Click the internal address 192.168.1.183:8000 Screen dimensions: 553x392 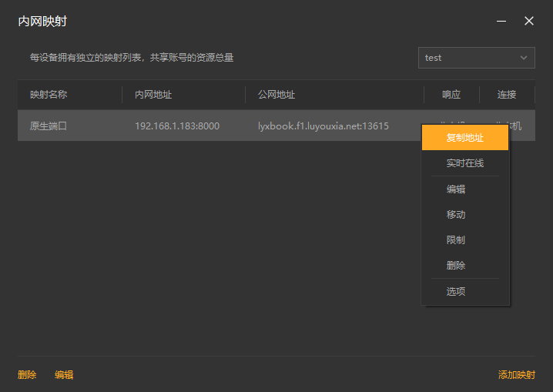coord(177,126)
